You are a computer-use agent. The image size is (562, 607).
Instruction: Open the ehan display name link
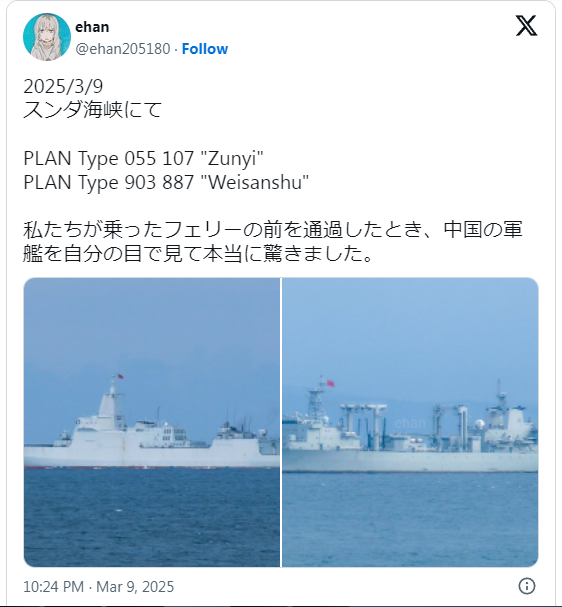92,27
